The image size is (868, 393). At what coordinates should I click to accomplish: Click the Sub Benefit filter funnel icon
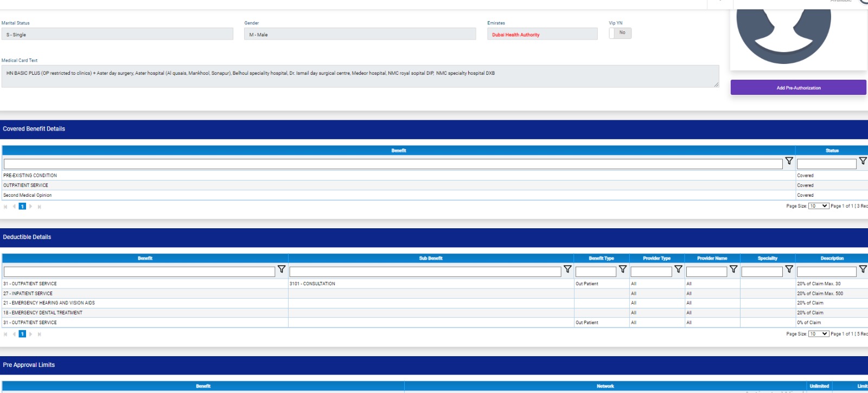[x=567, y=269]
